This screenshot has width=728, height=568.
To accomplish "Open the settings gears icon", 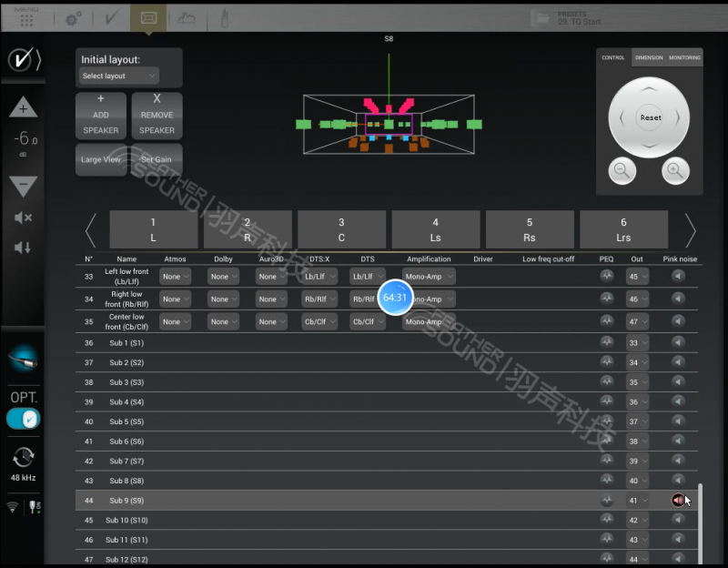I will [73, 17].
